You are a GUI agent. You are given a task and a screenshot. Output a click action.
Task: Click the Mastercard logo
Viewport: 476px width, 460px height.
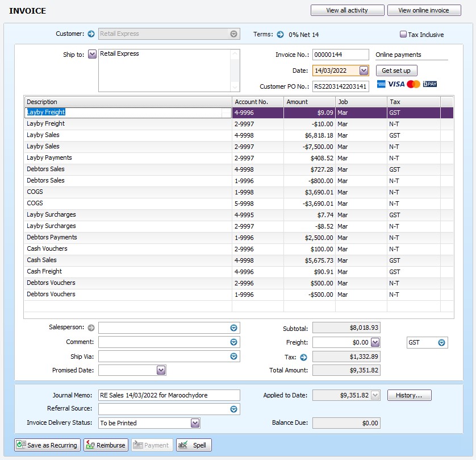coord(413,84)
